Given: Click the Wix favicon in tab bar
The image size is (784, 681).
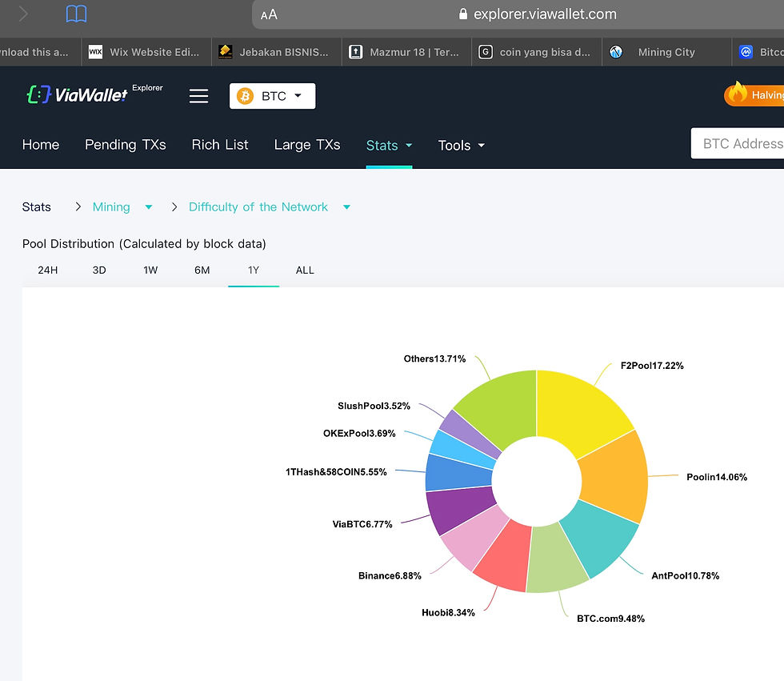Looking at the screenshot, I should (95, 52).
